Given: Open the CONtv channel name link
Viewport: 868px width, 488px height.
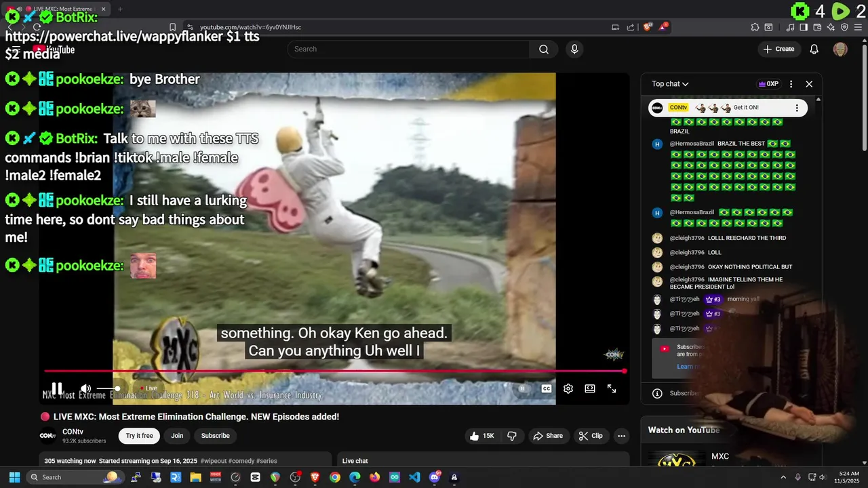Looking at the screenshot, I should [x=73, y=432].
